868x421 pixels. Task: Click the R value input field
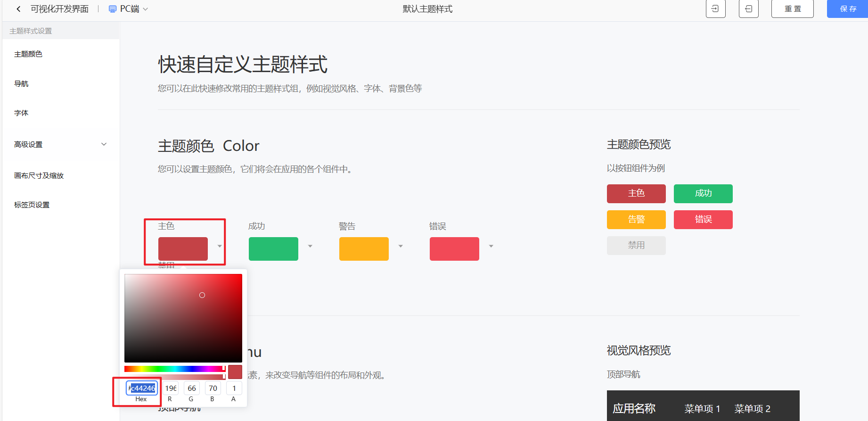point(171,388)
